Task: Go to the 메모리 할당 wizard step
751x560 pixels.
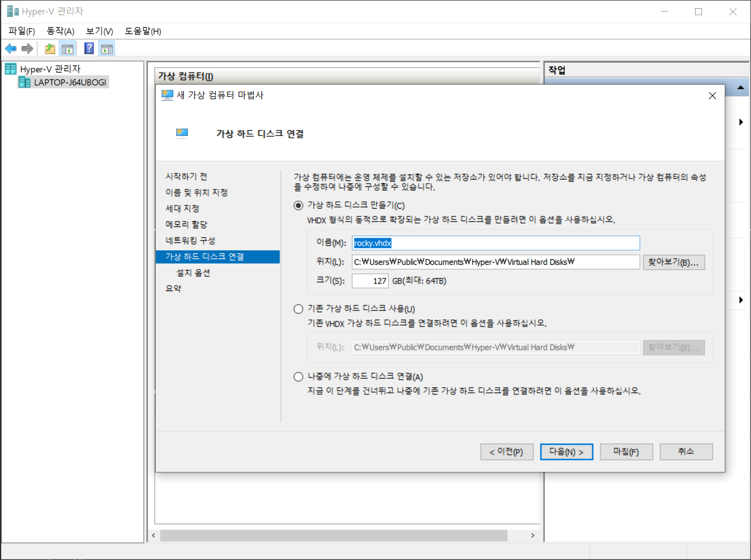Action: [186, 225]
